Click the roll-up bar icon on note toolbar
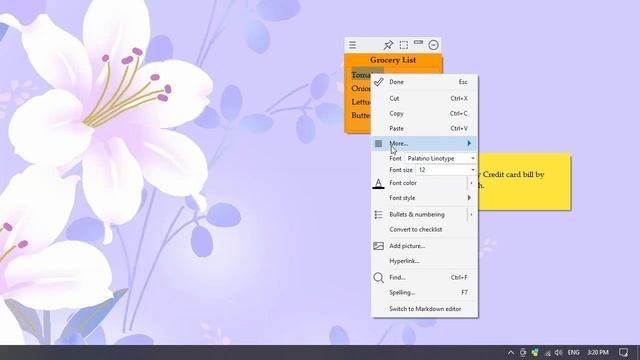Viewport: 640px width, 360px height. [418, 42]
